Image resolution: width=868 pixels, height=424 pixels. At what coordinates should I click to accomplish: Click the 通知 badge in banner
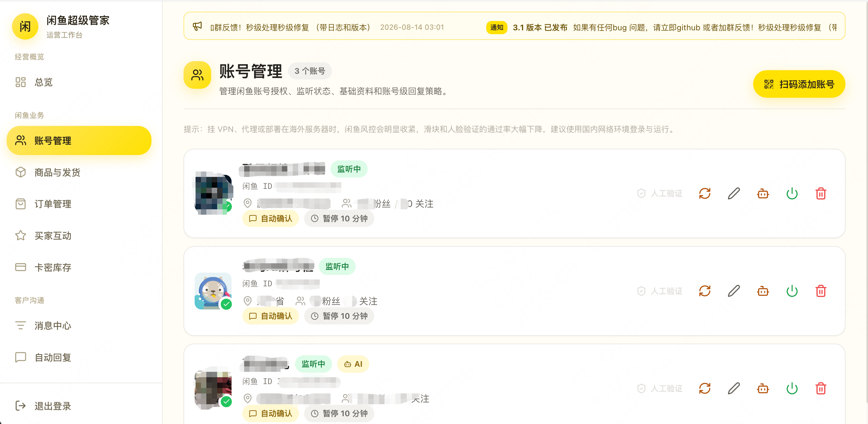coord(496,28)
